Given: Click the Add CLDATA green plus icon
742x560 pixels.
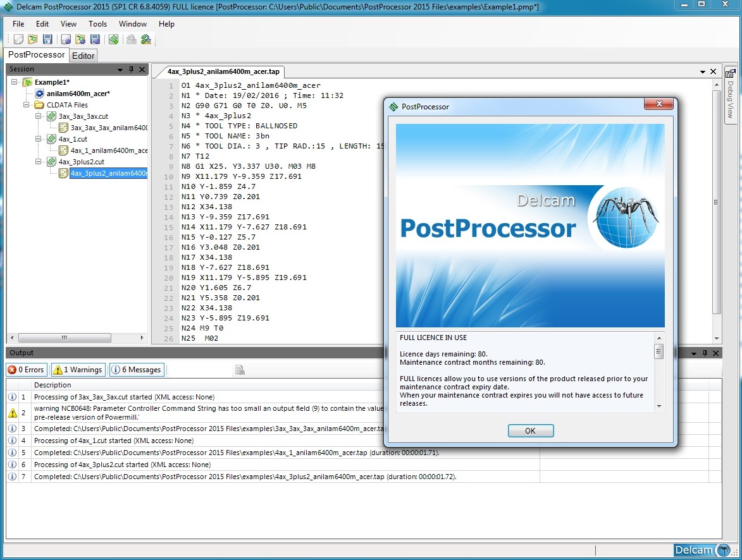Looking at the screenshot, I should click(114, 39).
